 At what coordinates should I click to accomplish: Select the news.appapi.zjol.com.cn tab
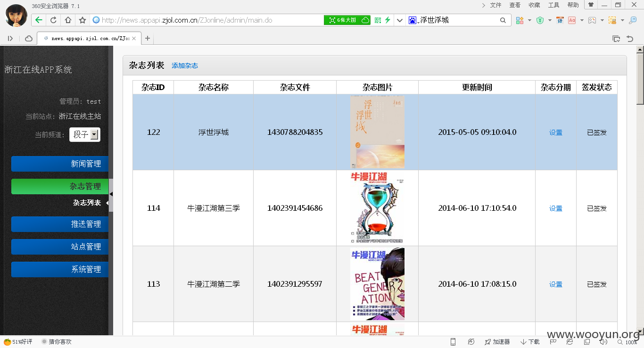coord(89,39)
